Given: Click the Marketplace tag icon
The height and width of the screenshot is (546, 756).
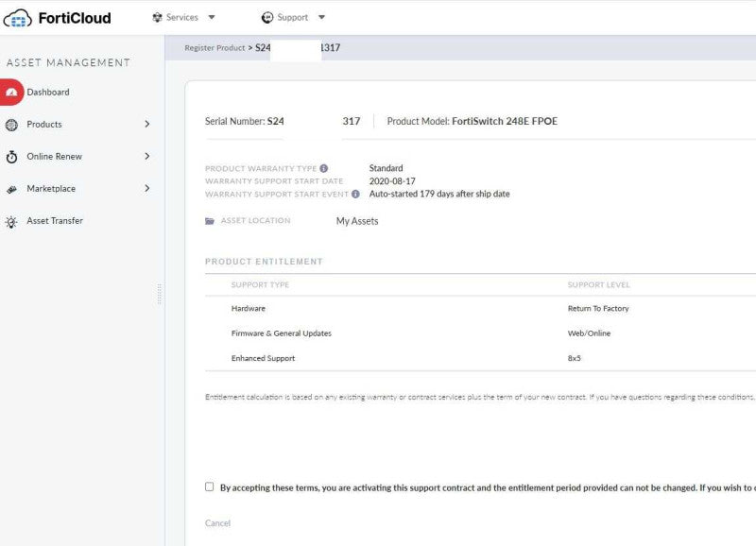Looking at the screenshot, I should tap(11, 189).
